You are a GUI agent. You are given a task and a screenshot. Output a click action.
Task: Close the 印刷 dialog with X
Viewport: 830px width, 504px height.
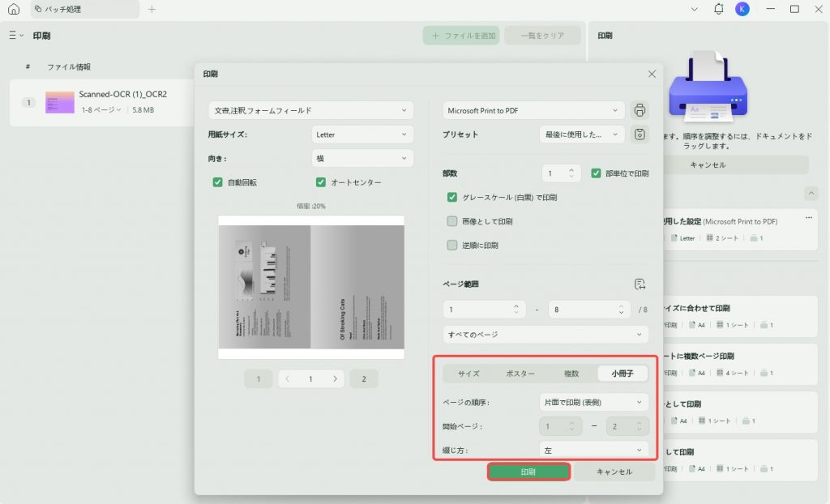(652, 74)
